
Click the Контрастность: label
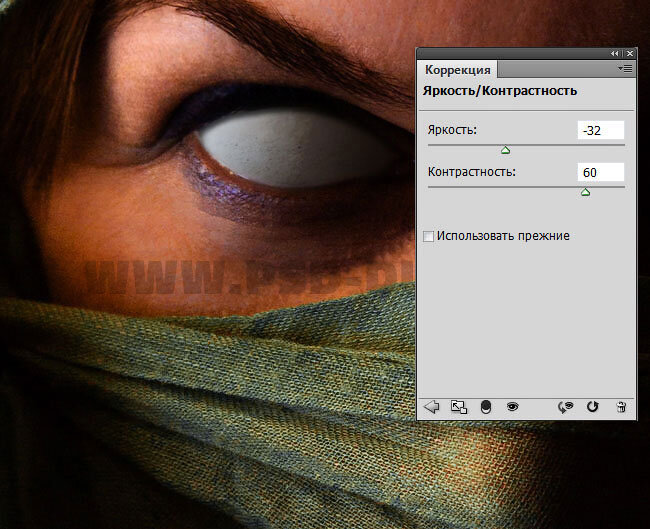tap(472, 172)
